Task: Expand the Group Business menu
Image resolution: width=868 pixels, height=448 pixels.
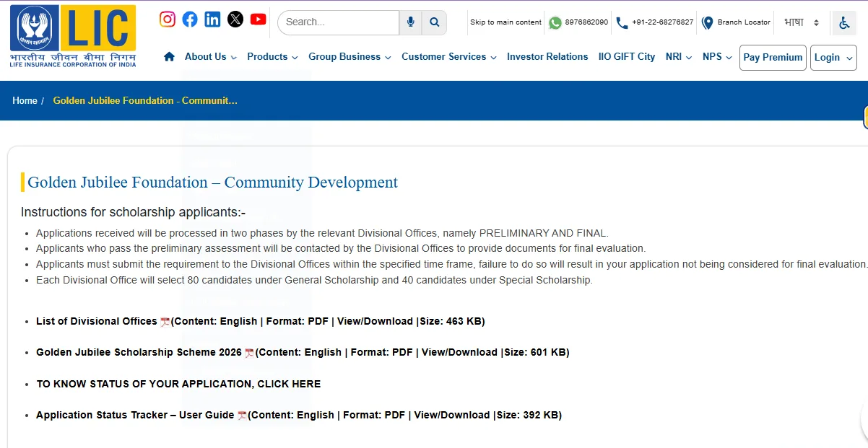Action: [350, 56]
